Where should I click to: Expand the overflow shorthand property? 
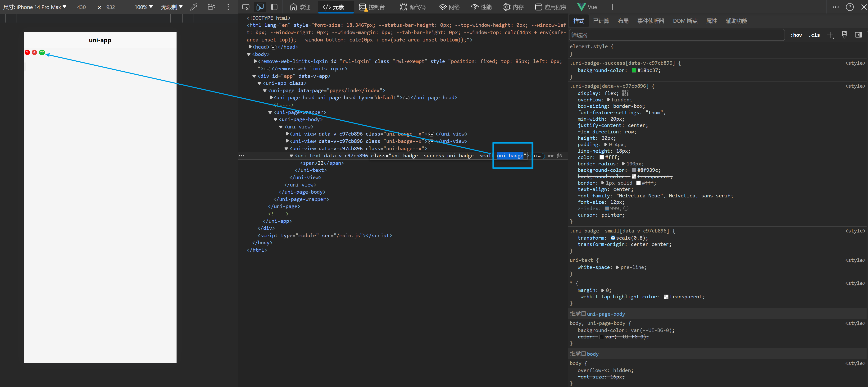coord(609,100)
